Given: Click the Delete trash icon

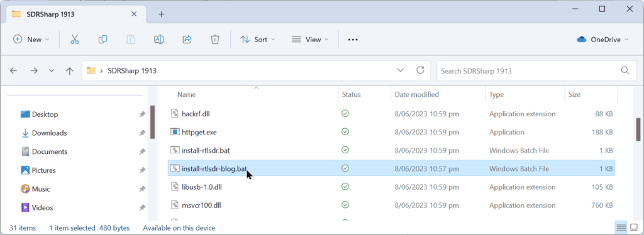Looking at the screenshot, I should [x=215, y=40].
